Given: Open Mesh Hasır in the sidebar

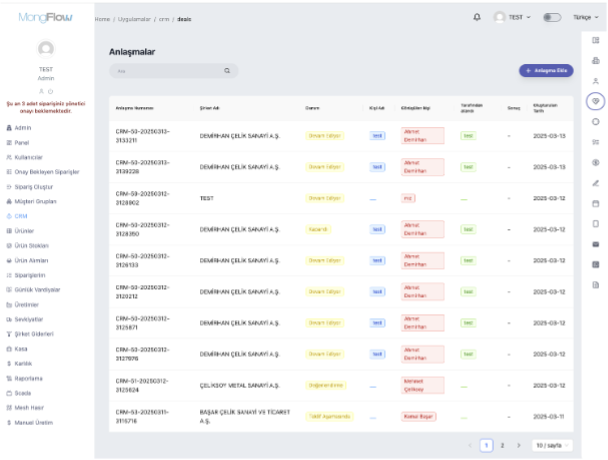Looking at the screenshot, I should (x=29, y=408).
